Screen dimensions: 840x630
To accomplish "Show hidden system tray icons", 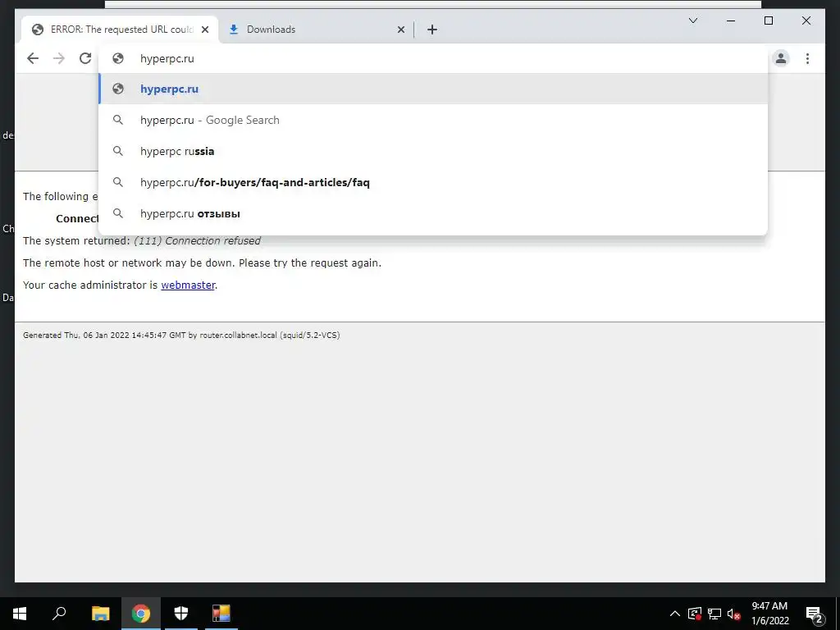I will pos(675,614).
